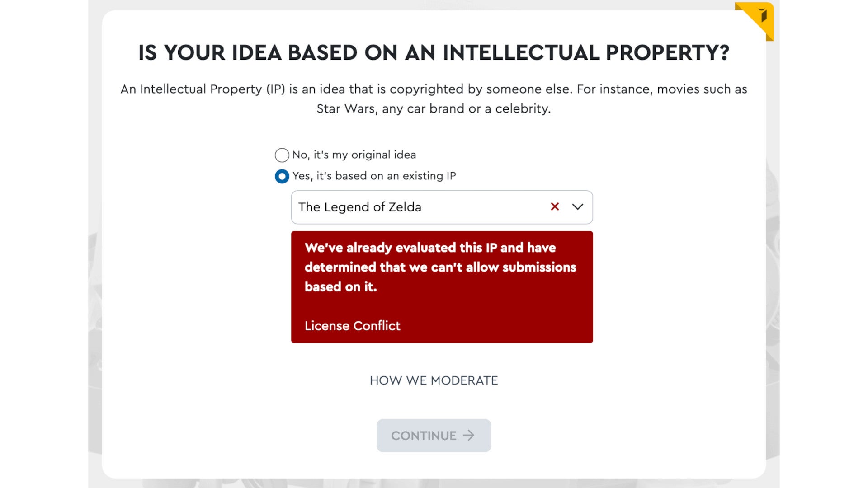Viewport: 868px width, 488px height.
Task: Click the word CONTINUE on the disabled button
Action: pos(424,436)
